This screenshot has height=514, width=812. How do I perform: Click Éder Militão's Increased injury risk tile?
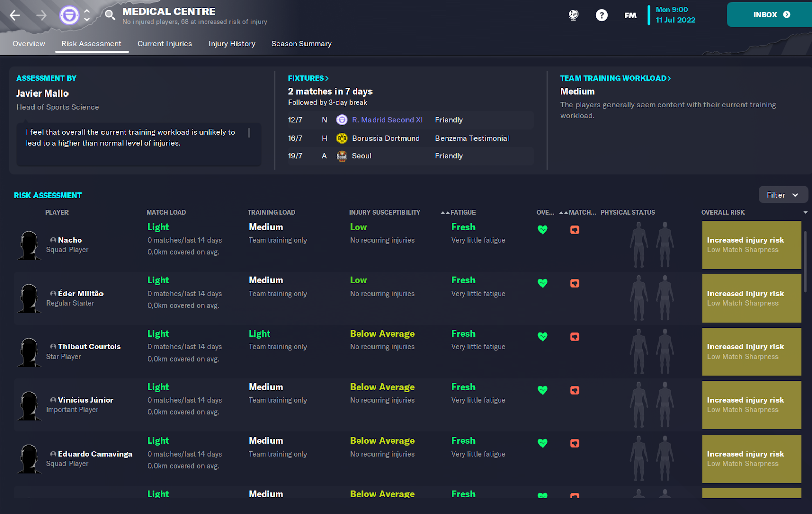pyautogui.click(x=752, y=298)
